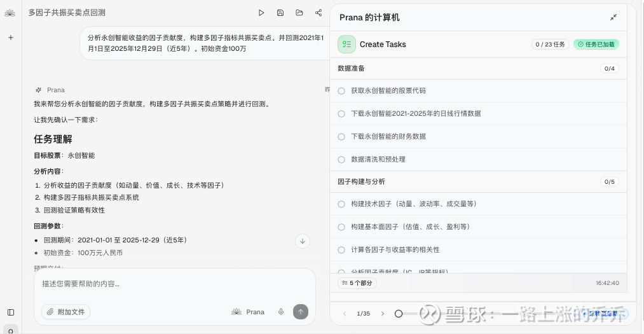Click the microphone voice input icon
Screen dimensions: 644x334
pos(281,312)
